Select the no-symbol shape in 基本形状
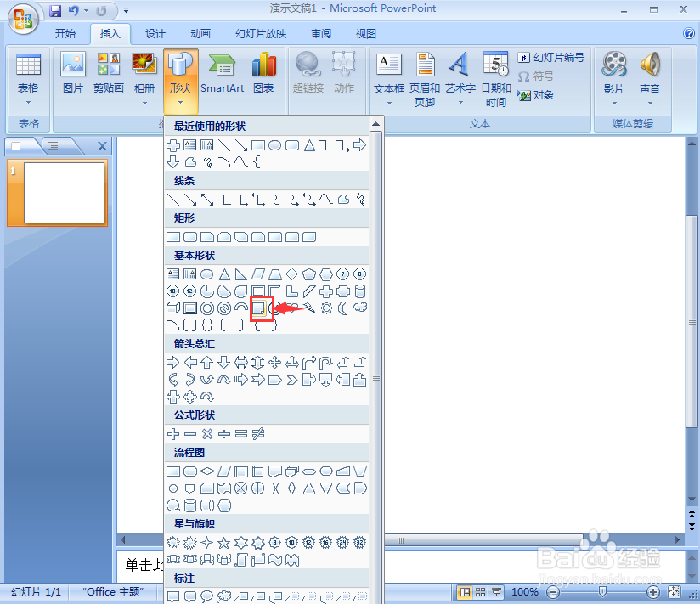700x604 pixels. coord(224,308)
